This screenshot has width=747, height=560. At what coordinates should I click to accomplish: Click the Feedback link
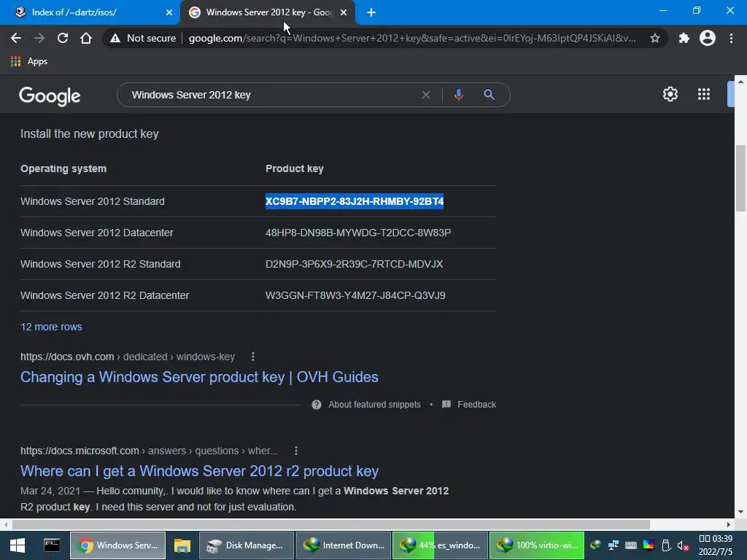point(477,404)
